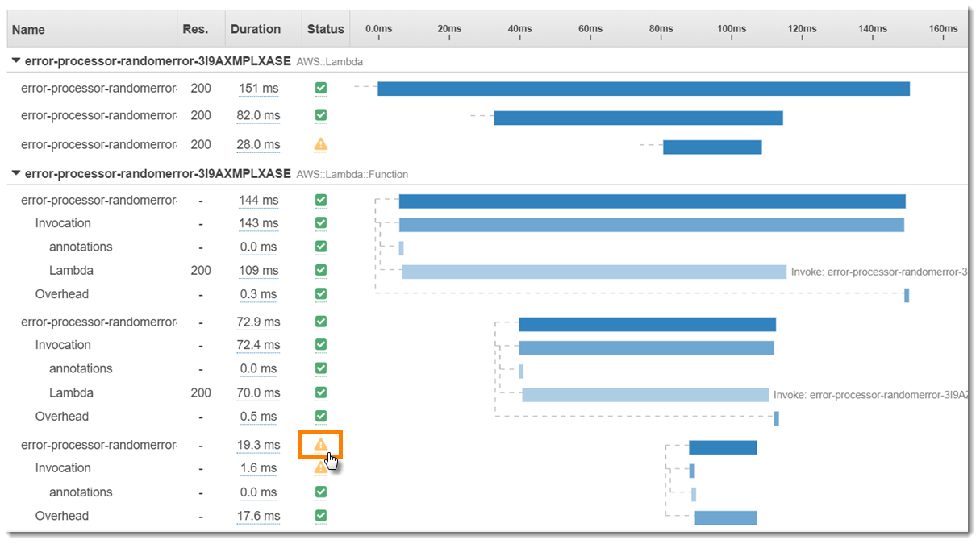The width and height of the screenshot is (980, 544).
Task: Open the 17.6 ms duration link
Action: (258, 516)
